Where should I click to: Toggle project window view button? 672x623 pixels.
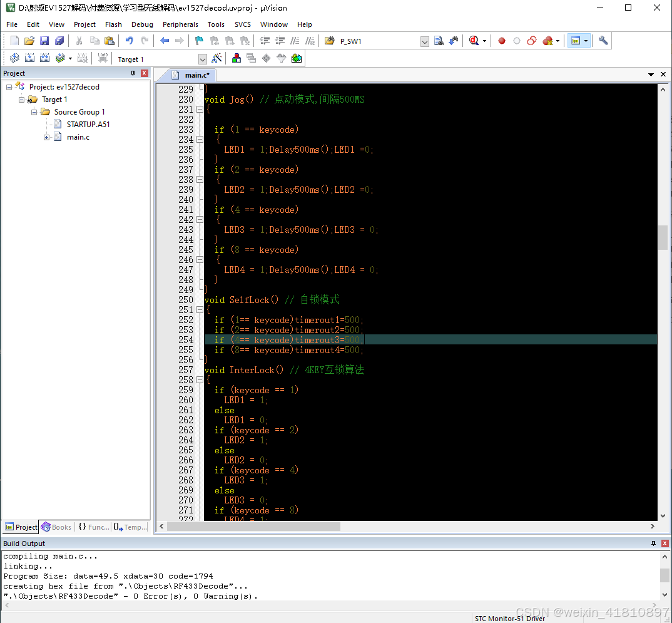[576, 41]
